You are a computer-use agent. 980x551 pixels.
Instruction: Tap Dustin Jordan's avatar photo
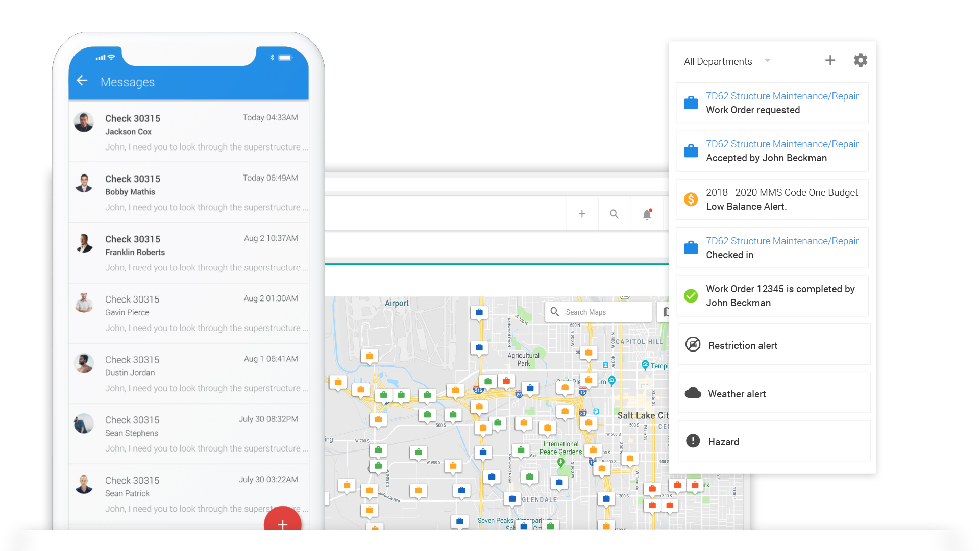84,363
